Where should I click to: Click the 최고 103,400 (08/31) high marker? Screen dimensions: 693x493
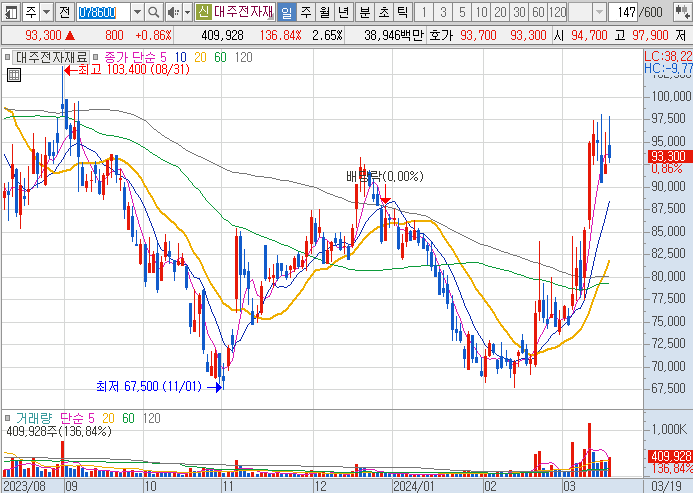127,70
